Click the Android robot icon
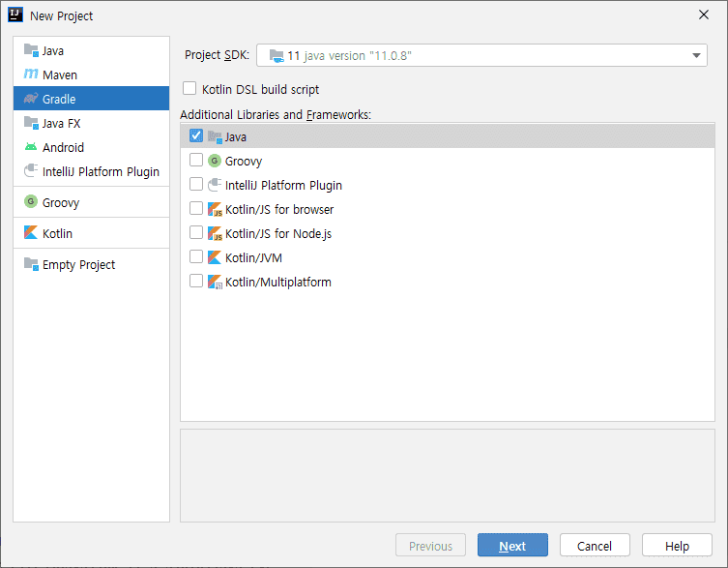 [31, 147]
